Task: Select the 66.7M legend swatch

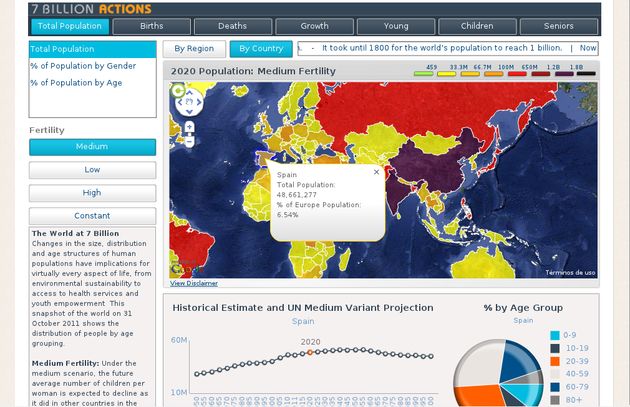Action: (470, 74)
